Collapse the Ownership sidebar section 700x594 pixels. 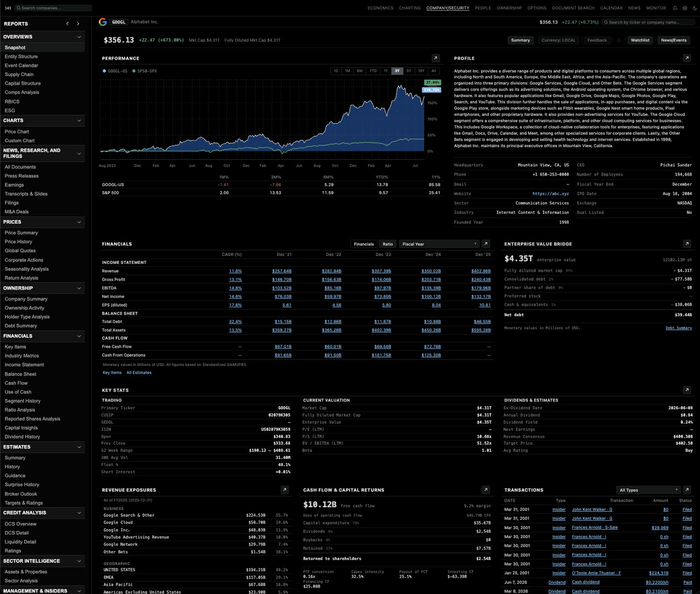point(79,288)
